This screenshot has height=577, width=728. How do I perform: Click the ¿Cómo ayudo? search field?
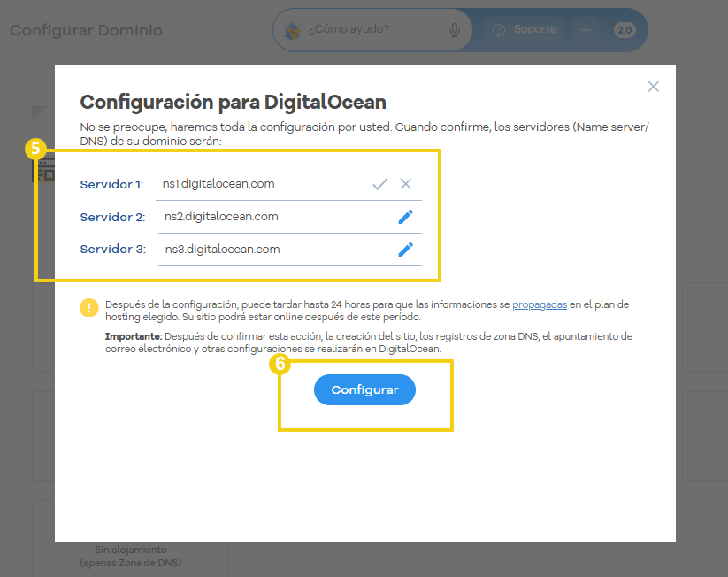pos(372,29)
